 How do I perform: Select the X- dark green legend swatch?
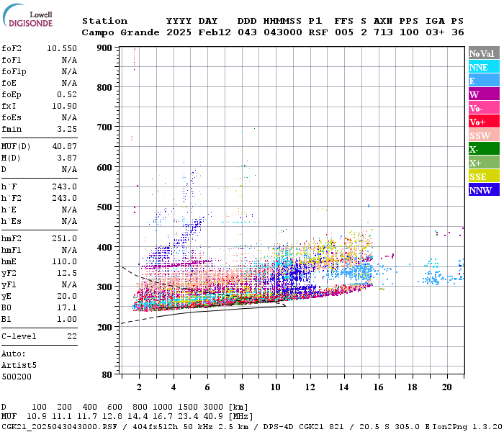[484, 149]
